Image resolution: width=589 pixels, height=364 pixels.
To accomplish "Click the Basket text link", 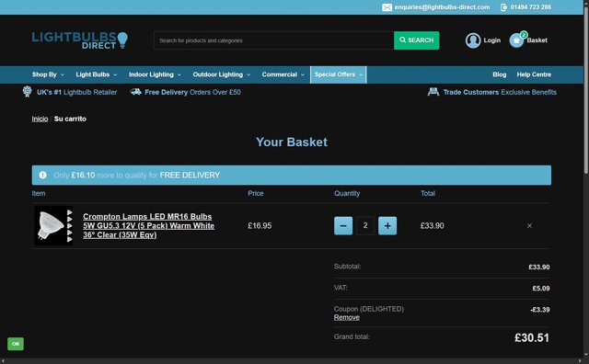I will (537, 40).
